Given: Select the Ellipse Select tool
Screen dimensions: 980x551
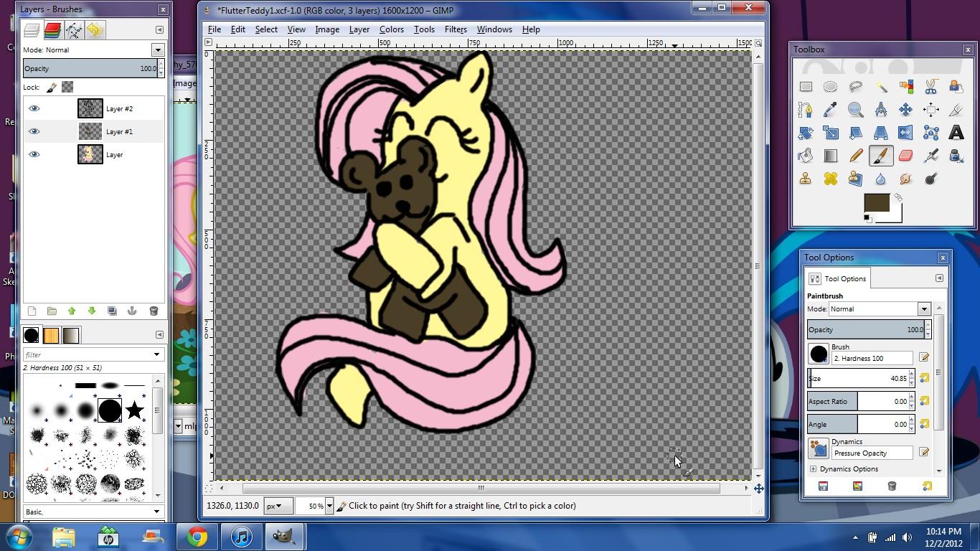Looking at the screenshot, I should click(x=830, y=87).
